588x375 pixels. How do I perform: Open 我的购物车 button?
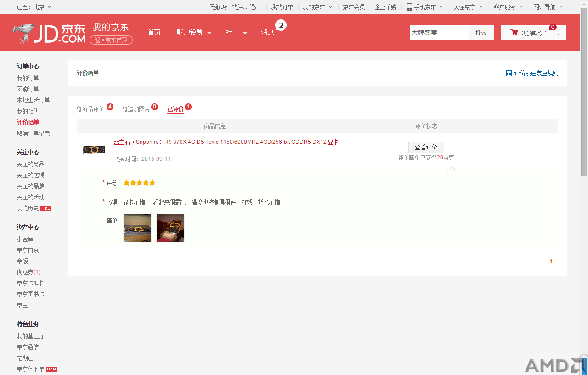pyautogui.click(x=533, y=33)
